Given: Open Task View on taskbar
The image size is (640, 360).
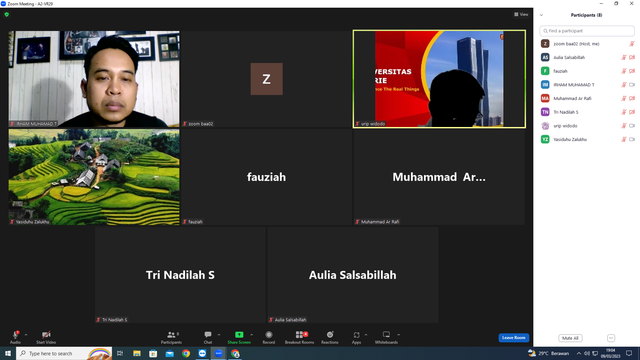Looking at the screenshot, I should coord(120,353).
